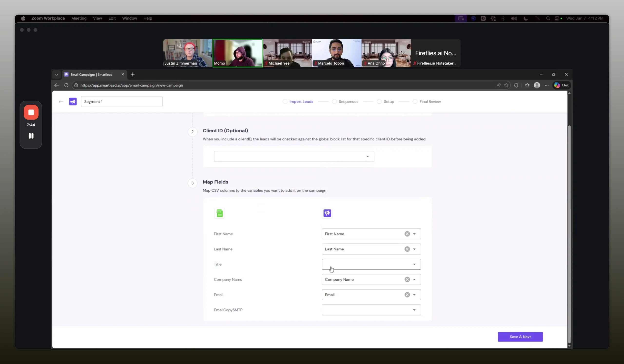Select the Setup step radio circle

tap(379, 101)
